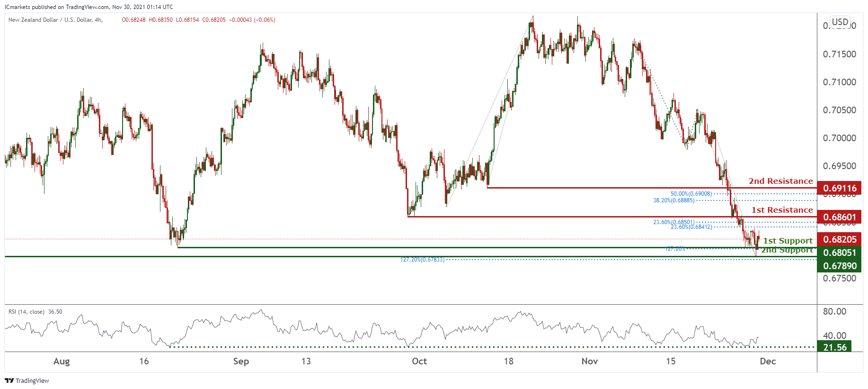This screenshot has height=389, width=868.
Task: Select the 2nd Resistance label
Action: (x=781, y=181)
